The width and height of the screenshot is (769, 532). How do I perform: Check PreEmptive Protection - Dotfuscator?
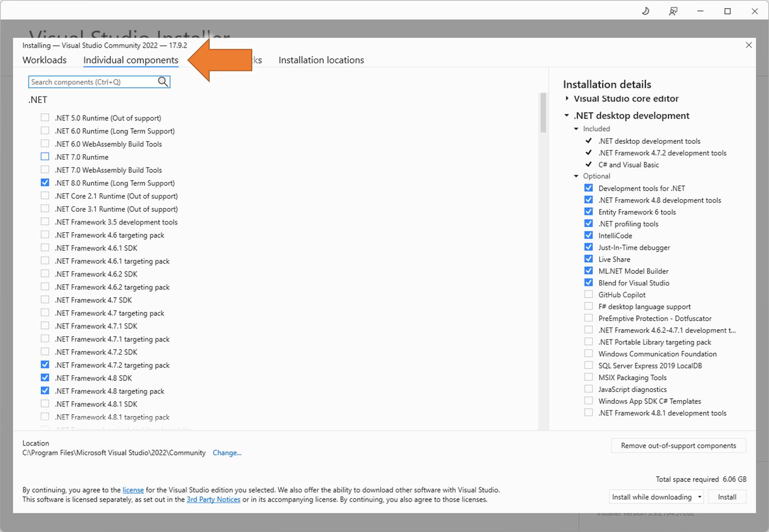point(589,318)
